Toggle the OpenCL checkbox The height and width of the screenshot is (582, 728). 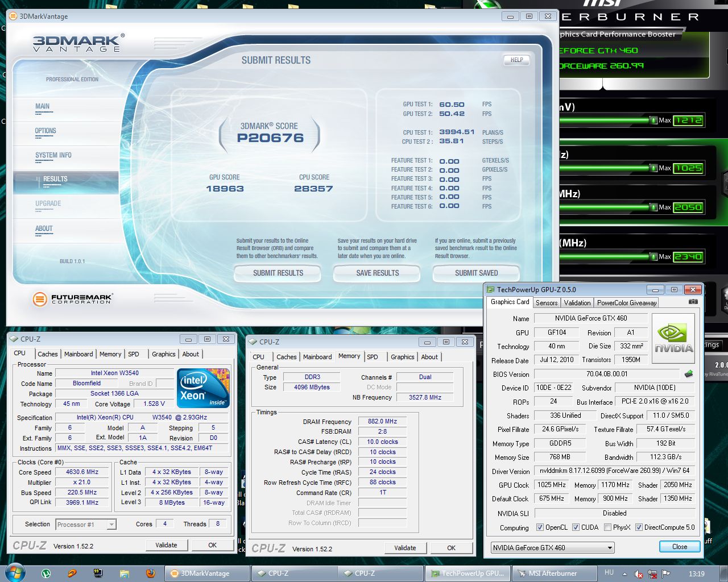click(x=540, y=527)
